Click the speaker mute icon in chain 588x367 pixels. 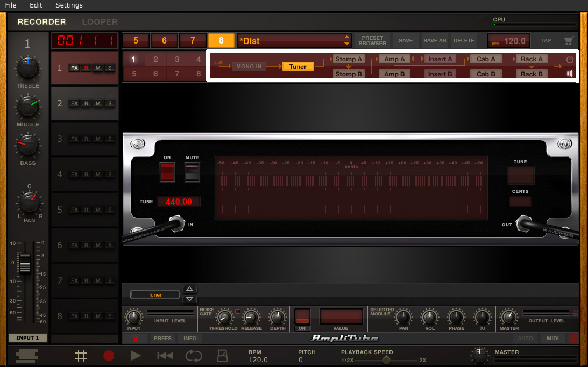pyautogui.click(x=570, y=74)
